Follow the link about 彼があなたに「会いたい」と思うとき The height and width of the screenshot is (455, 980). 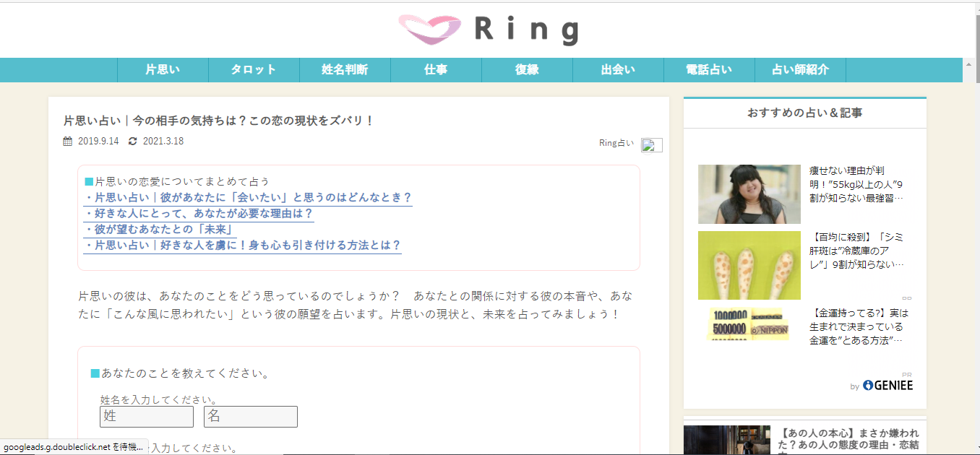[248, 198]
